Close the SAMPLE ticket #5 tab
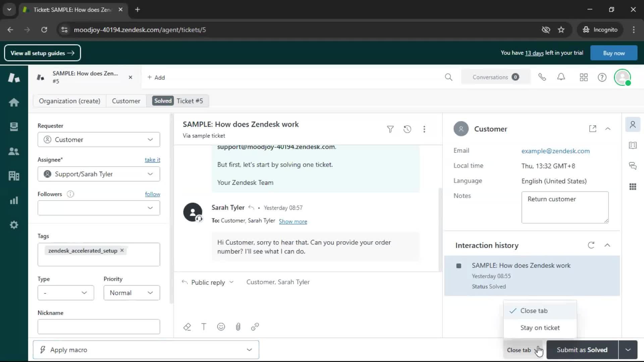The image size is (644, 362). tap(130, 77)
